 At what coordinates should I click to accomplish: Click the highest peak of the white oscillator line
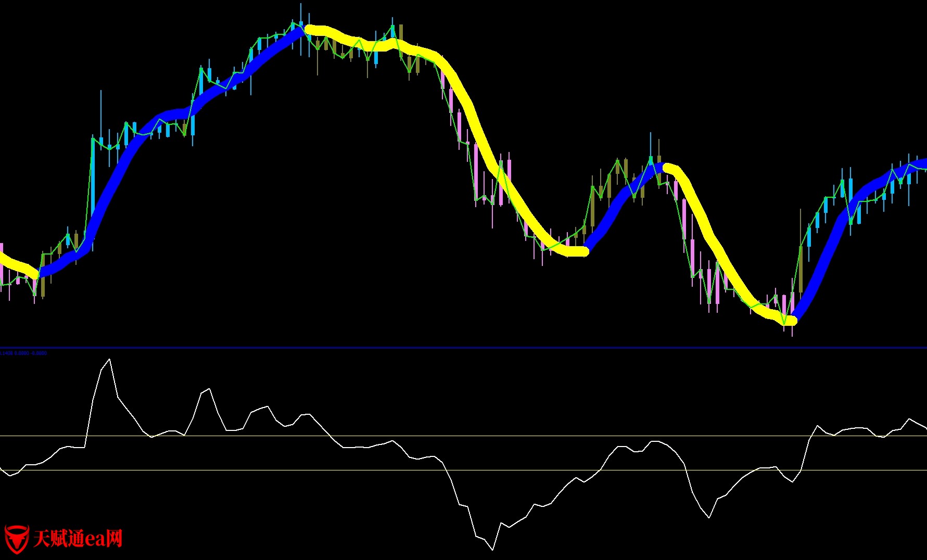coord(109,359)
